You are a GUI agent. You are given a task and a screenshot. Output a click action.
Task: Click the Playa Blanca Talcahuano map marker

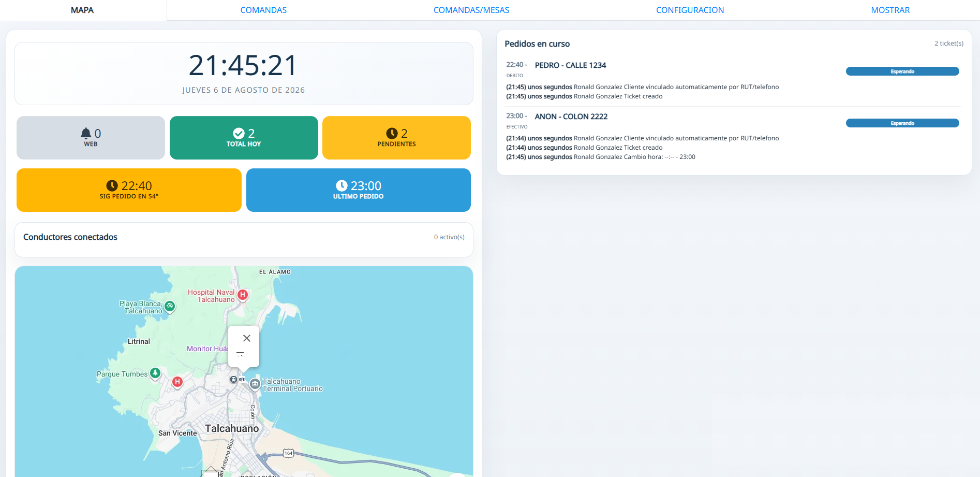point(170,306)
